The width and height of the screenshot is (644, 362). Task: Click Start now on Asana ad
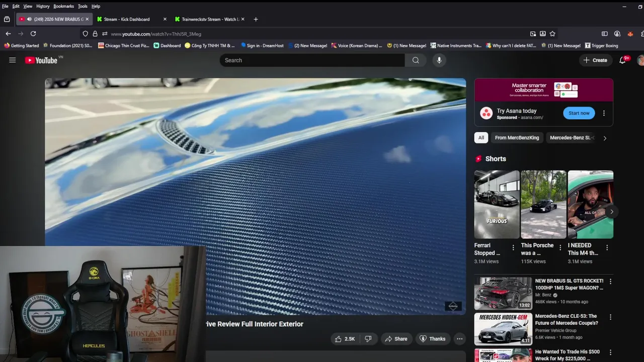point(579,113)
